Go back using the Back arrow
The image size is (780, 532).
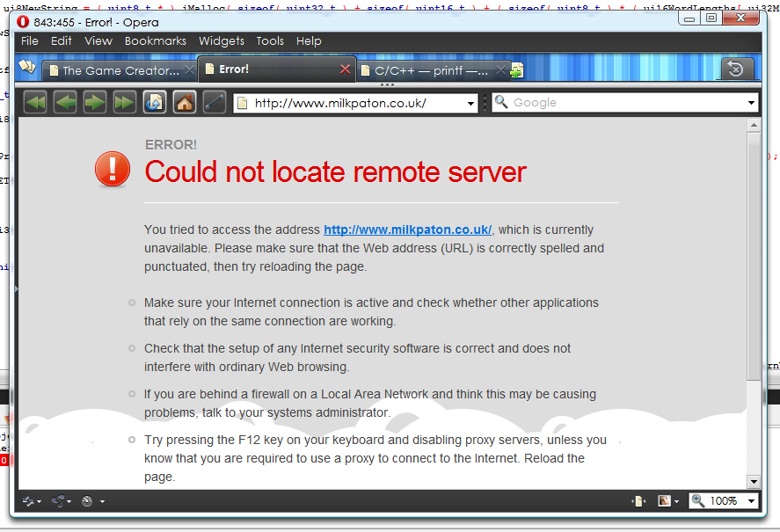(x=65, y=103)
